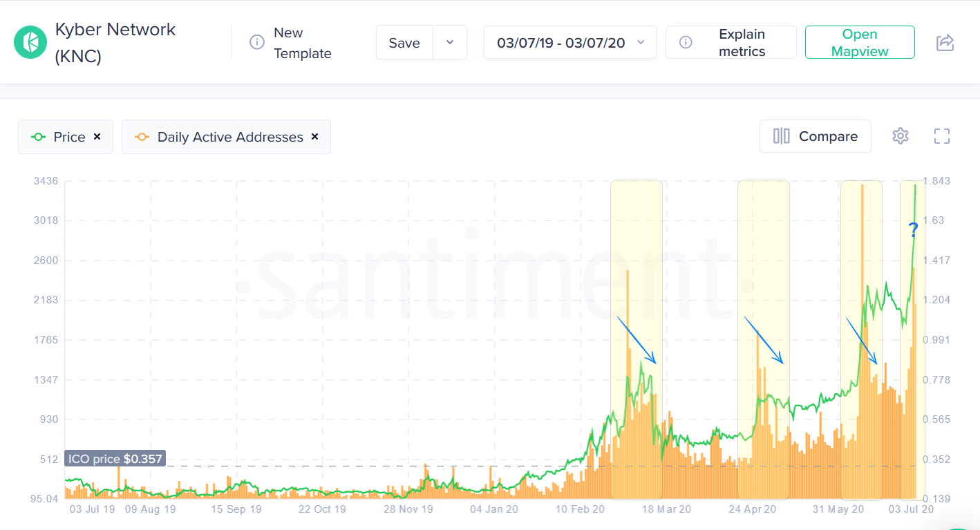Screen dimensions: 980x530
Task: Click the green Price line marker icon
Action: tap(39, 137)
